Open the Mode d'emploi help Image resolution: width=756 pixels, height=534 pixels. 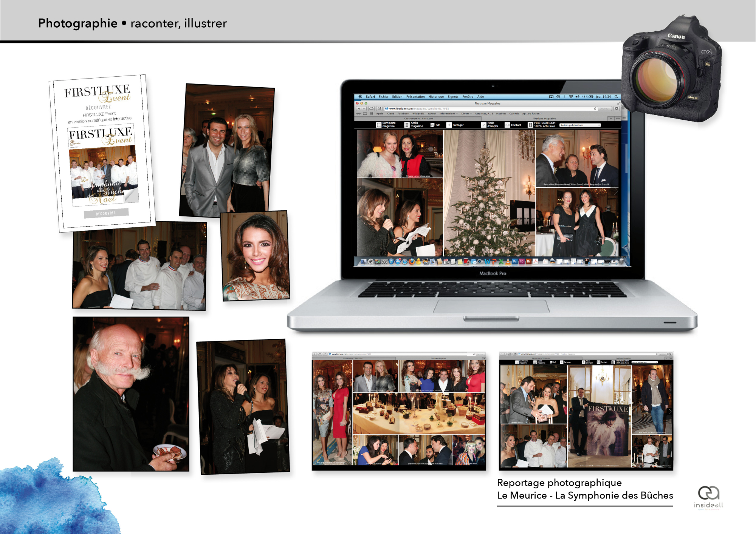coord(483,125)
